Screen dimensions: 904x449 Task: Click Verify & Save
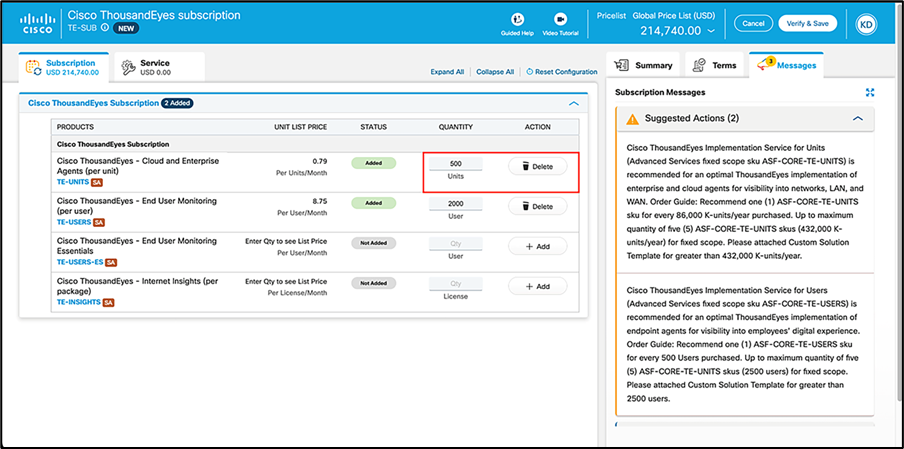pyautogui.click(x=807, y=24)
